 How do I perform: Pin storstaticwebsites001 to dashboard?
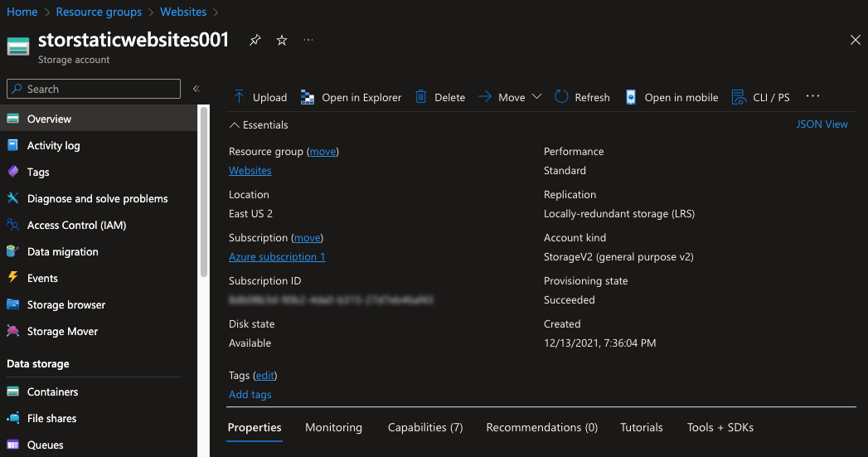coord(255,40)
